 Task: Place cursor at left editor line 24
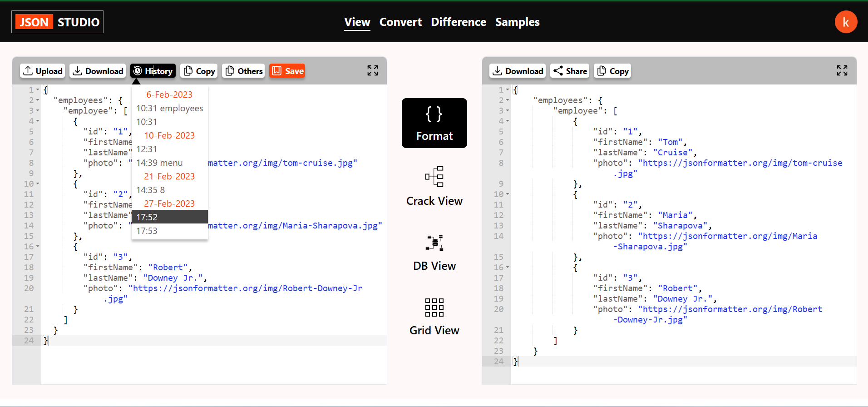coord(214,341)
